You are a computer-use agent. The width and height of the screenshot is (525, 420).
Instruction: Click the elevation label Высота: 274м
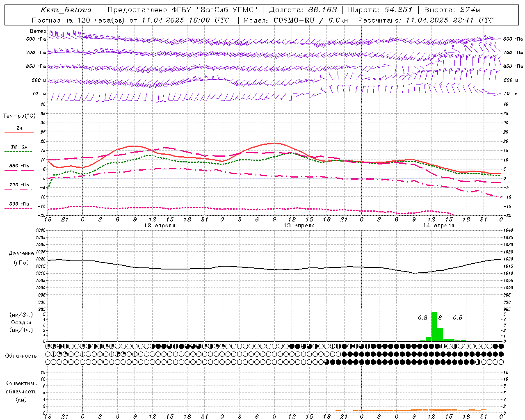click(452, 10)
